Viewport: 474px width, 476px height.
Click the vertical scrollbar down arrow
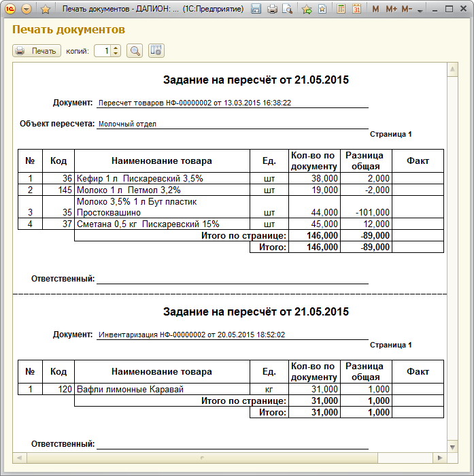click(x=452, y=447)
